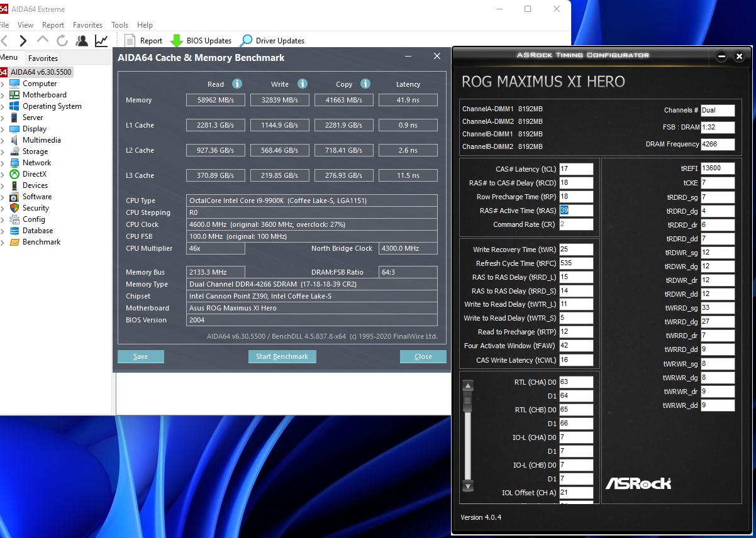This screenshot has height=538, width=756.
Task: Click the info icon next to Copy
Action: [x=365, y=84]
